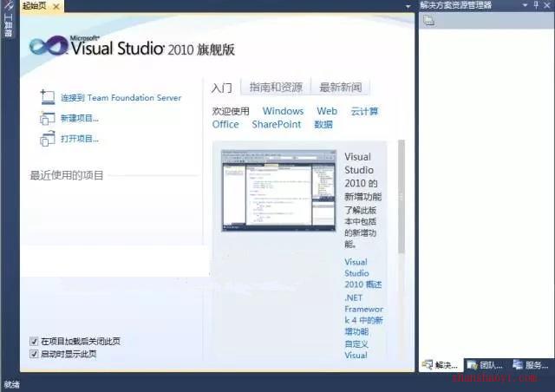This screenshot has width=555, height=392.
Task: Click the 解决方案资源管理器 panel title
Action: coord(456,5)
